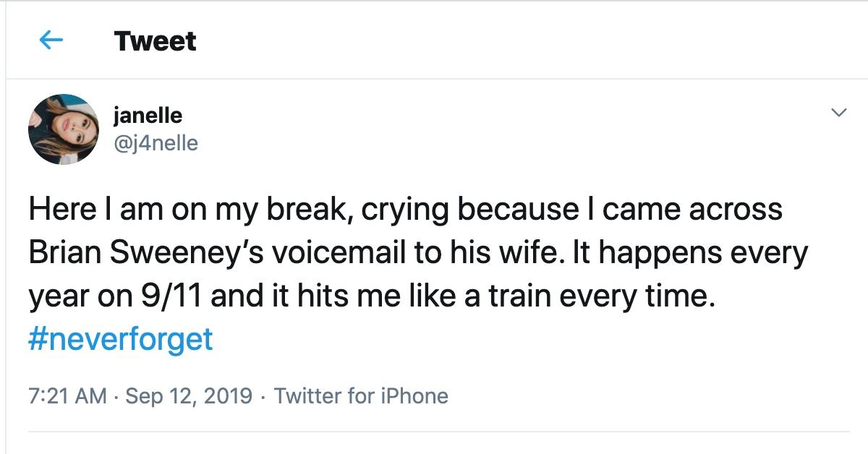
Task: Click the display name janelle
Action: [x=148, y=115]
